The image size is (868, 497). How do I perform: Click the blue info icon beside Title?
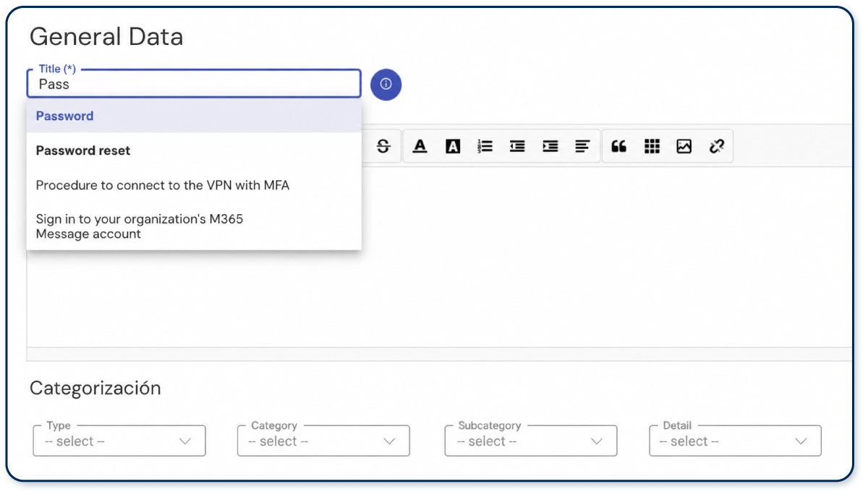tap(386, 85)
